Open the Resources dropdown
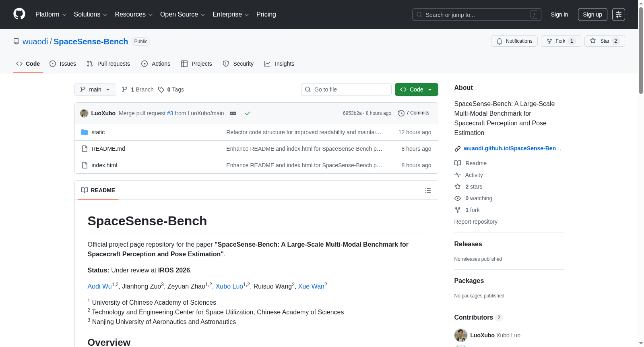 134,15
